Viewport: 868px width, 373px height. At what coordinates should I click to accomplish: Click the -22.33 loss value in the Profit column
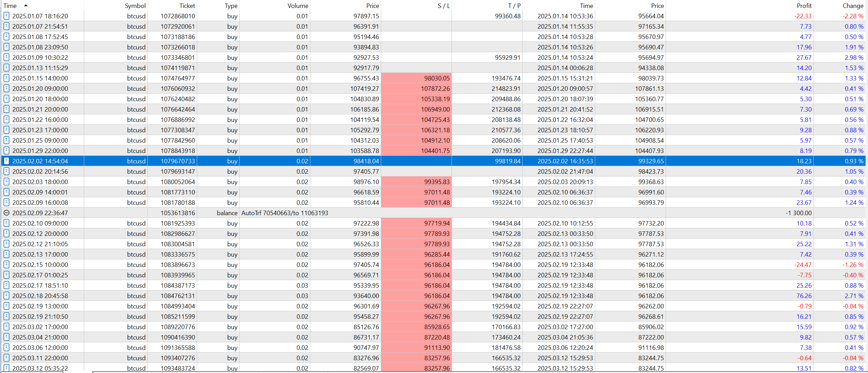click(802, 16)
